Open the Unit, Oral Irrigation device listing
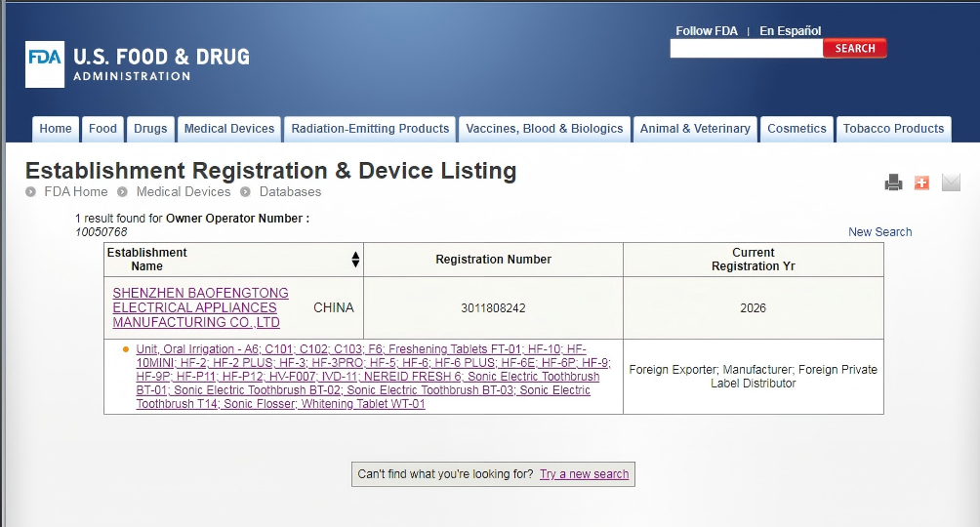This screenshot has width=980, height=527. tap(373, 377)
